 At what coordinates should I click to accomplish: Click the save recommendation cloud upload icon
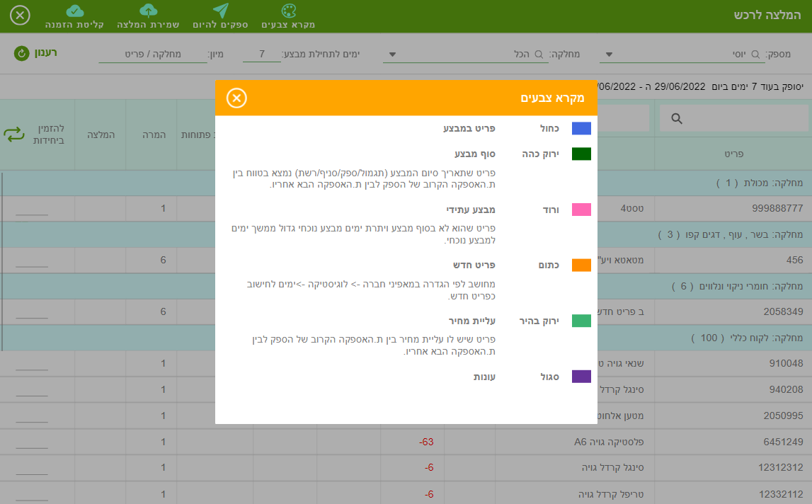[148, 11]
